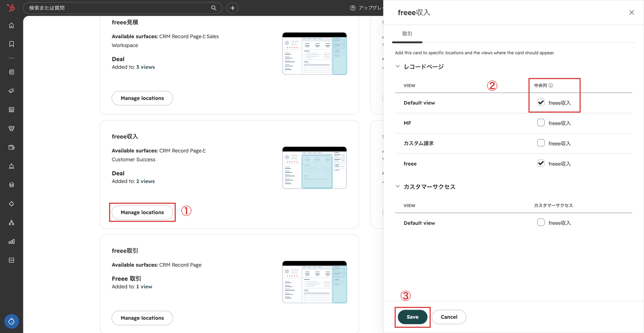Click the カスタム請求 view row label
The image size is (644, 333).
click(419, 143)
